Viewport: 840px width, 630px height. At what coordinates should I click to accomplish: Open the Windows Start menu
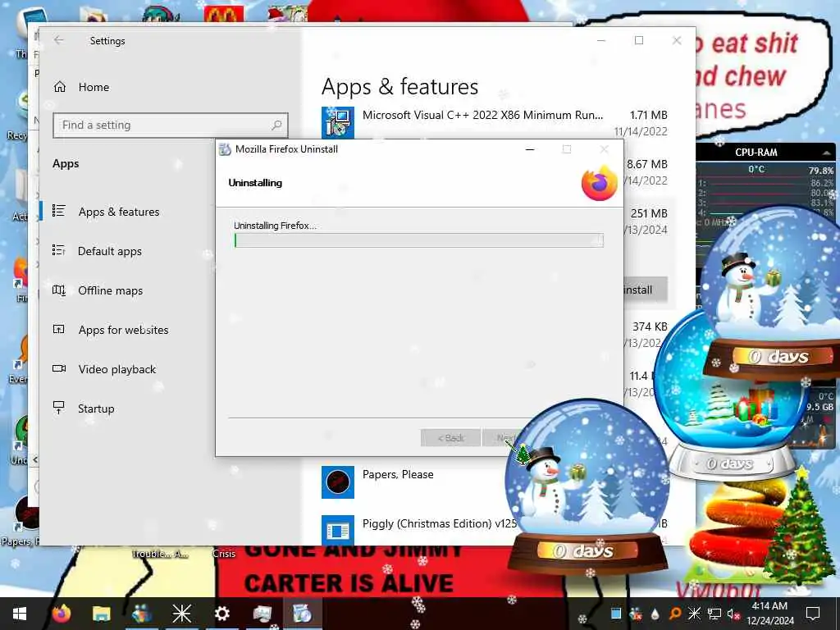[x=20, y=614]
